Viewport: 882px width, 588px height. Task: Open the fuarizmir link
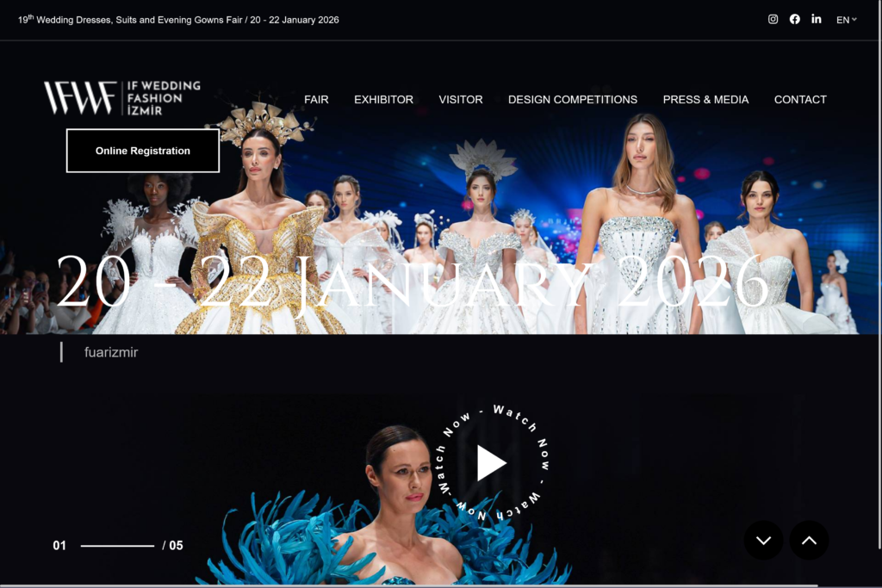coord(113,352)
